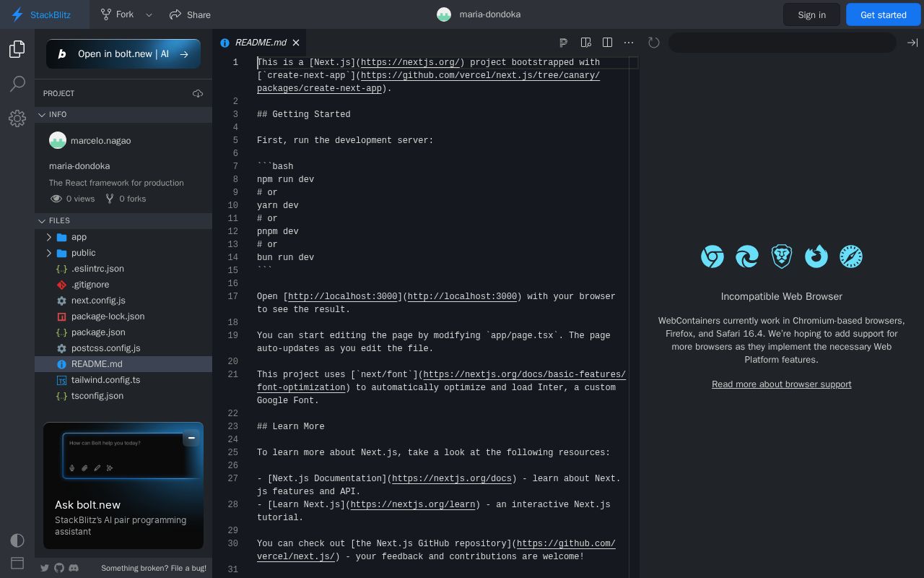
Task: Open next.config.js file
Action: click(x=123, y=301)
